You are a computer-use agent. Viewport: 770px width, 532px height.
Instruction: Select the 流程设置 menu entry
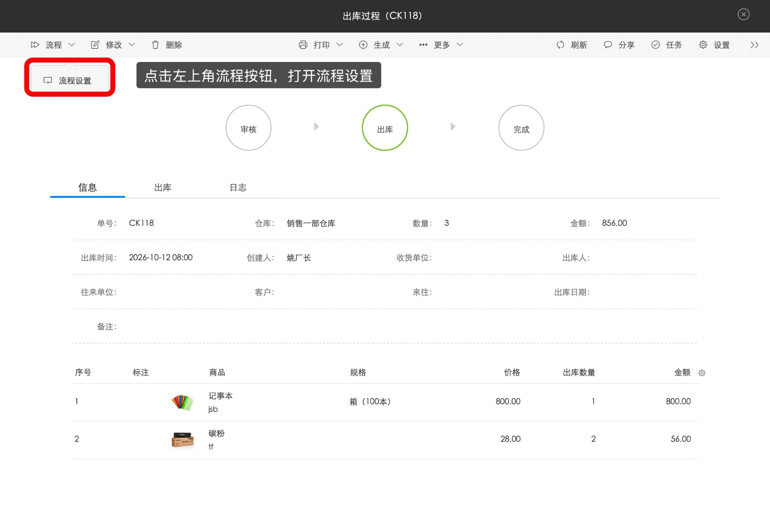pyautogui.click(x=70, y=80)
